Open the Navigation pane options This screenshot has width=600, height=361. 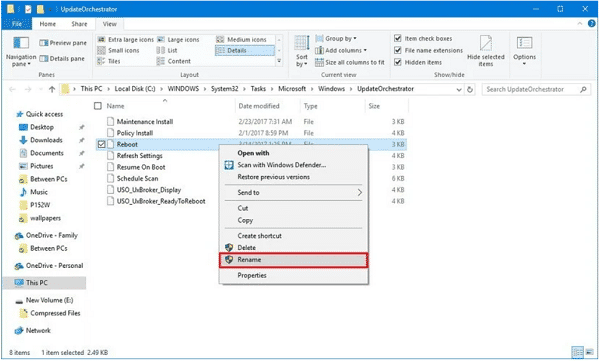[21, 52]
